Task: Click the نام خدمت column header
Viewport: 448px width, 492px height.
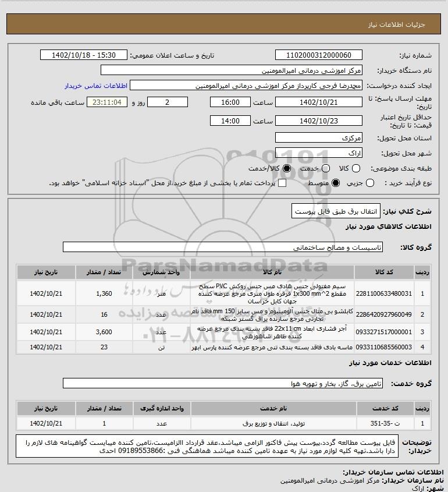Action: pos(273,408)
